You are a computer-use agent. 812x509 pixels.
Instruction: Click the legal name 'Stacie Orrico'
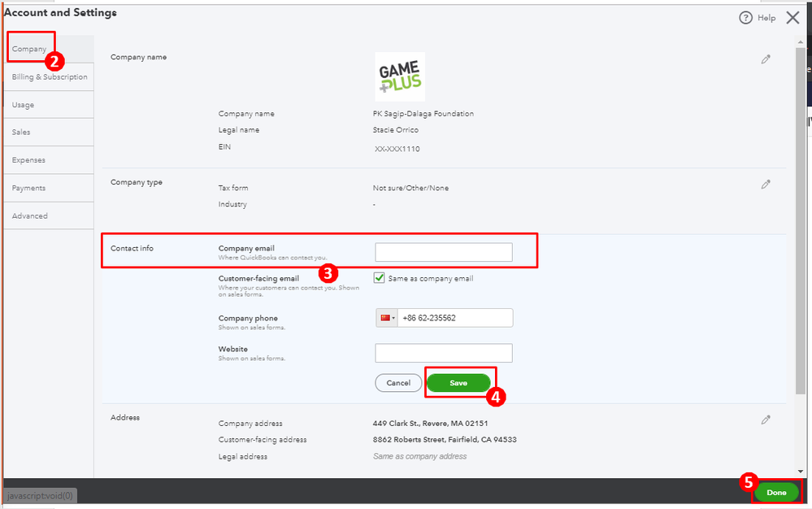[395, 130]
